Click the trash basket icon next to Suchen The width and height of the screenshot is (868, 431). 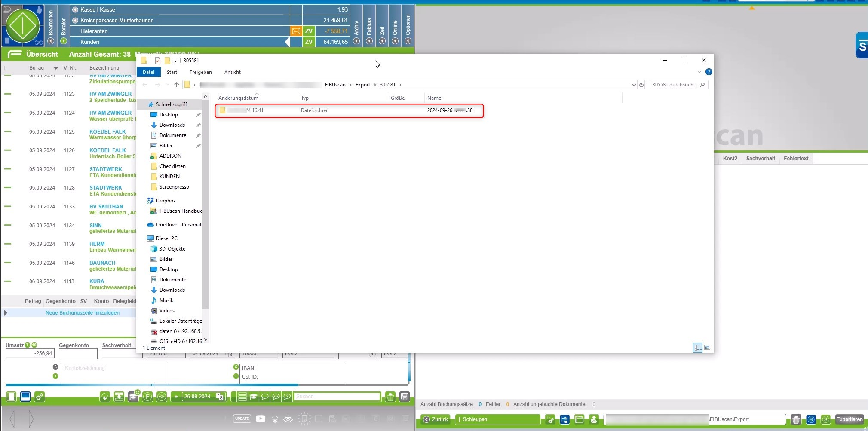390,397
